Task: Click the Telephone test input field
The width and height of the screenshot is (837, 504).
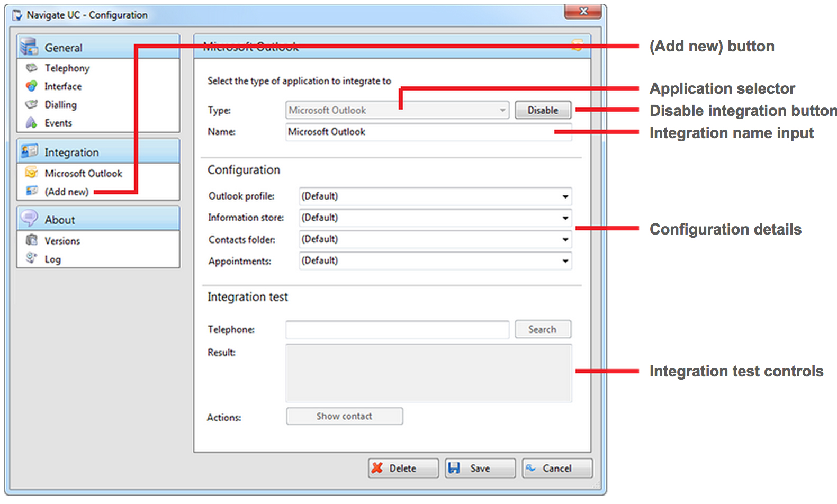Action: (397, 329)
